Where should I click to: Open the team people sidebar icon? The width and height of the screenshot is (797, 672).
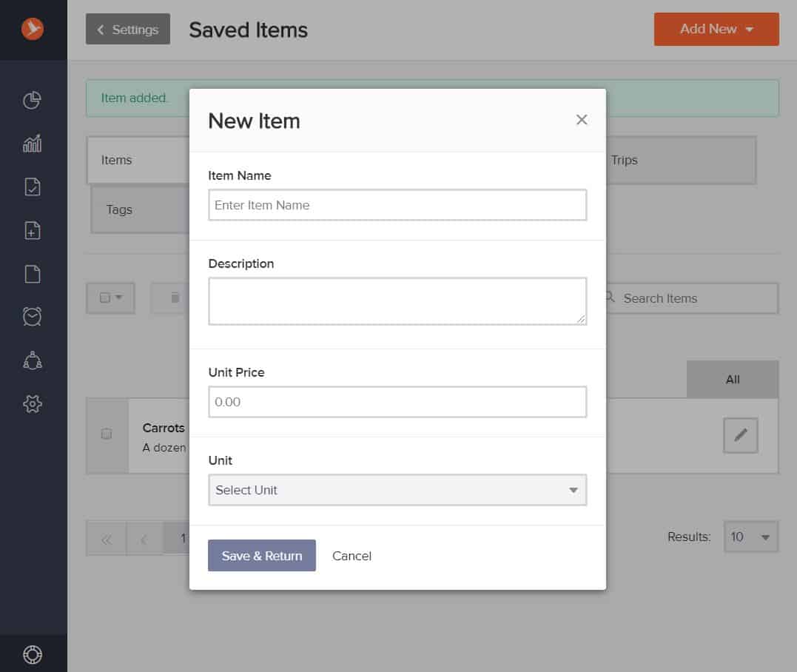[x=33, y=360]
